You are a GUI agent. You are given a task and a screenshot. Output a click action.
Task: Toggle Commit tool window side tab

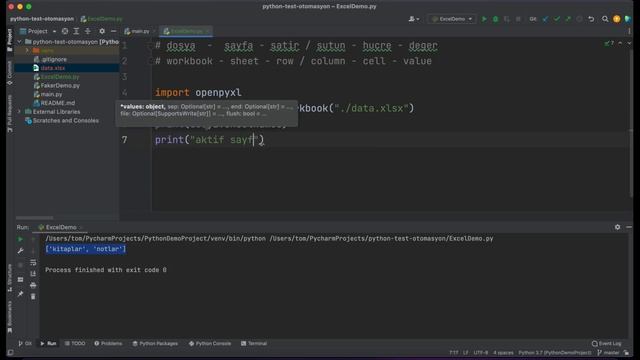coord(10,73)
